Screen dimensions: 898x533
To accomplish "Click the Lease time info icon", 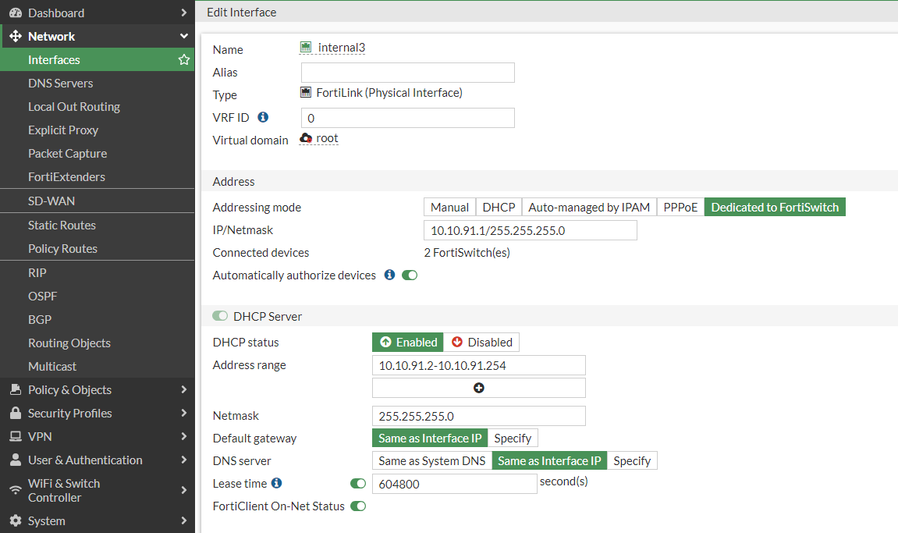I will [x=276, y=483].
